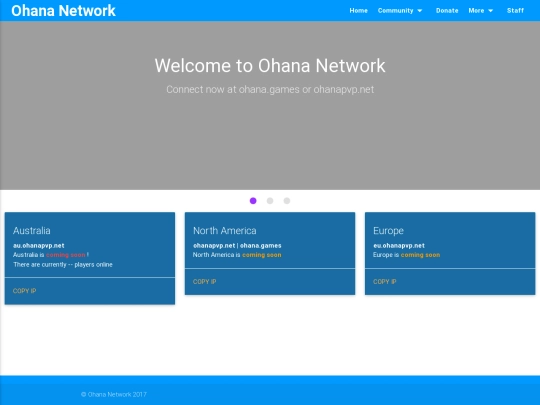Click the Europe card heading

click(388, 231)
